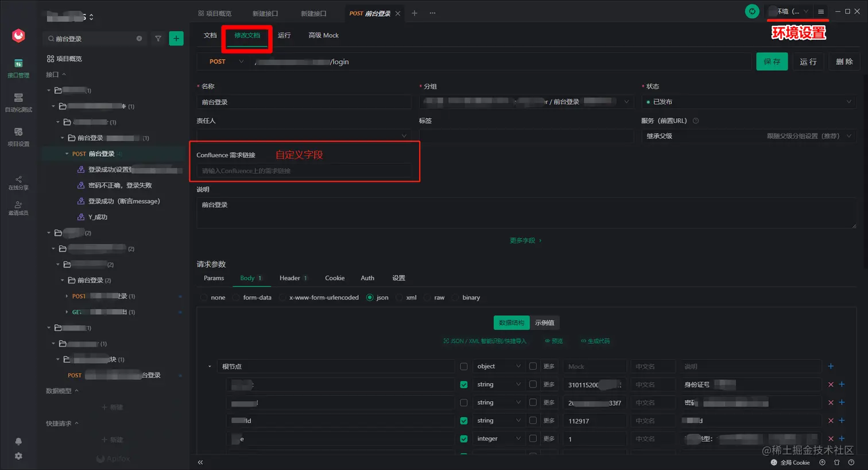
Task: Select the form-data body type radio
Action: pyautogui.click(x=236, y=297)
